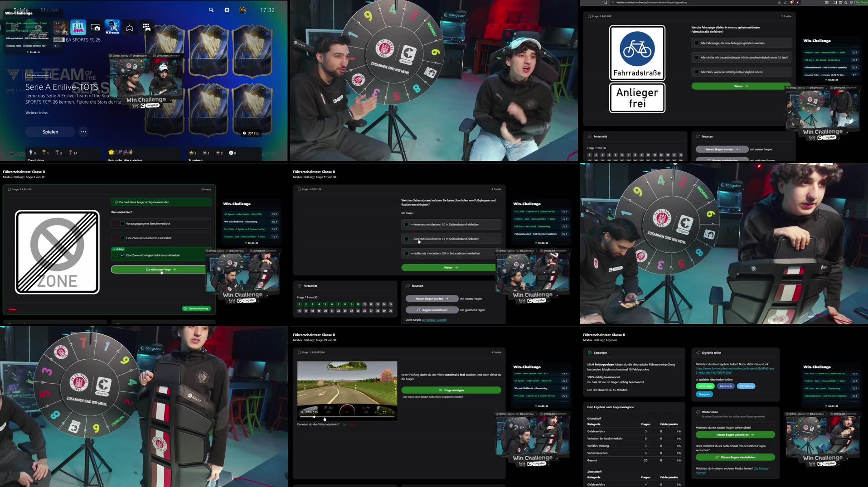Open the driving video's three-dot menu
868x487 pixels.
[x=393, y=412]
